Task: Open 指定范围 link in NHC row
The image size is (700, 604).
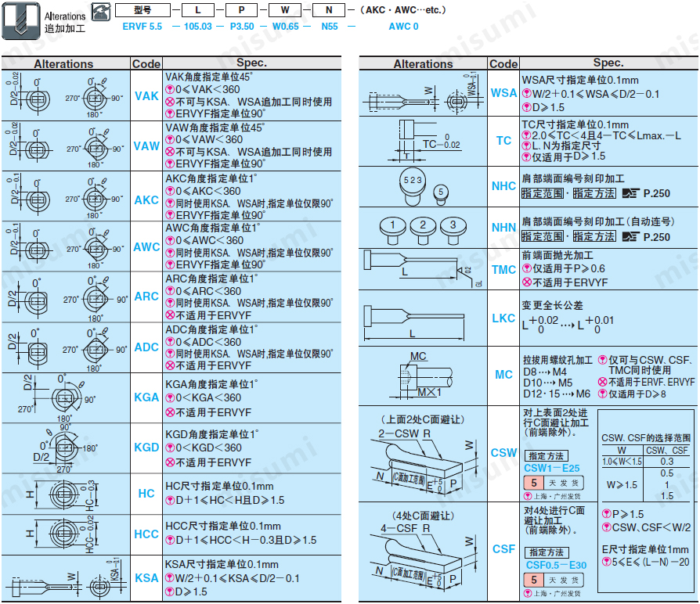Action: [543, 193]
